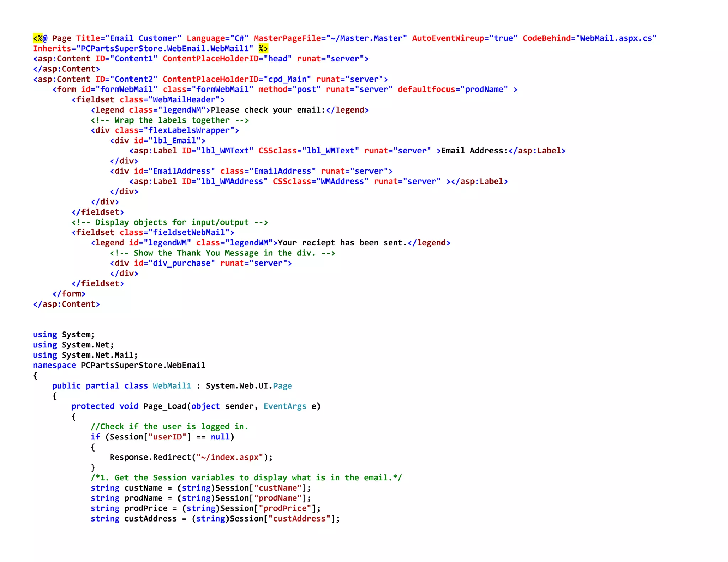Viewport: 728px width, 562px height.
Task: Click the MasterPageFile attribute name
Action: (287, 38)
